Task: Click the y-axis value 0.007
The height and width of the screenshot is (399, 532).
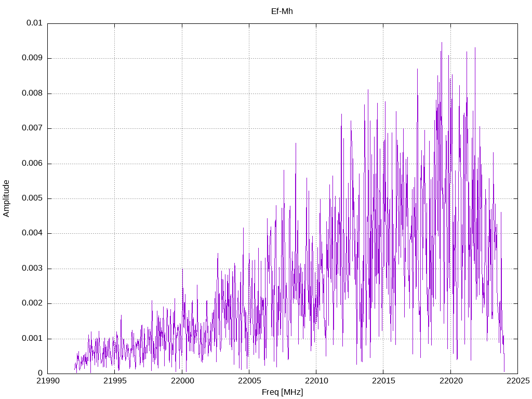Action: (x=32, y=128)
